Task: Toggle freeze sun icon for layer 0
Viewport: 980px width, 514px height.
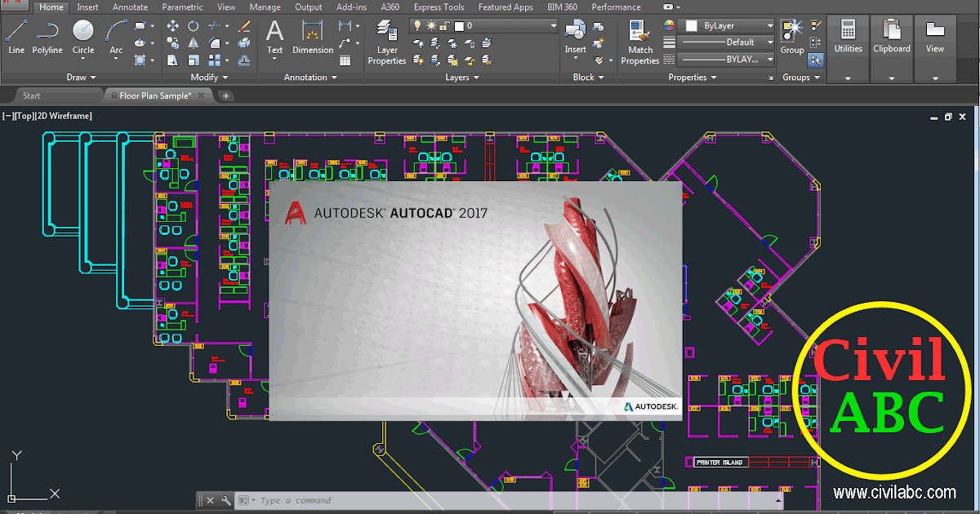Action: (430, 26)
